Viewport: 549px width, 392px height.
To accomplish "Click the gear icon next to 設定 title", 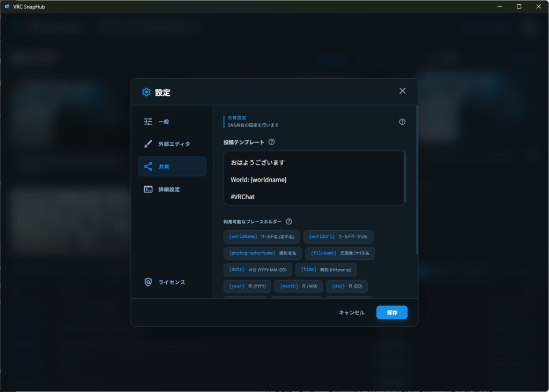I will tap(146, 92).
